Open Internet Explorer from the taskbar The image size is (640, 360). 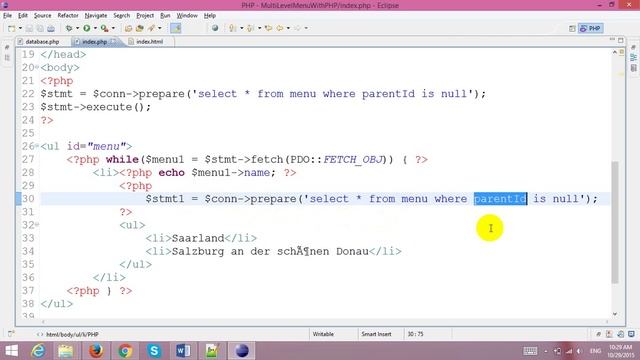click(x=38, y=351)
